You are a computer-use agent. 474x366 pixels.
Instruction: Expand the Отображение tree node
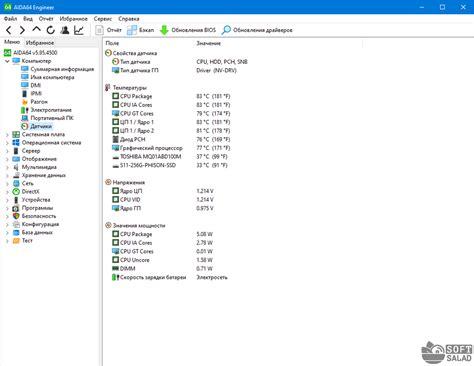[x=7, y=159]
